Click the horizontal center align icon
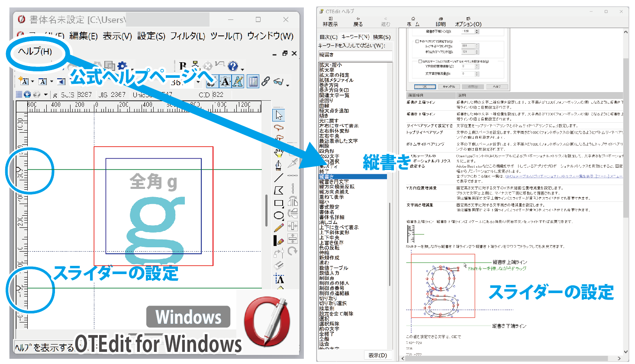This screenshot has width=635, height=364. (x=293, y=226)
